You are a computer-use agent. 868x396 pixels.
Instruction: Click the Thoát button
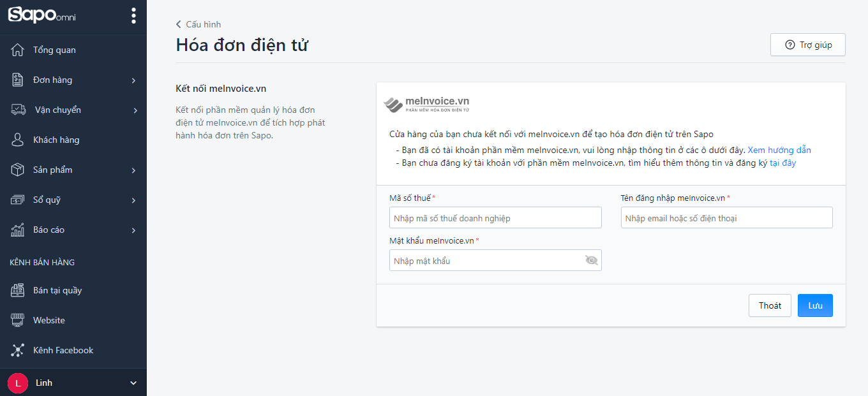770,305
